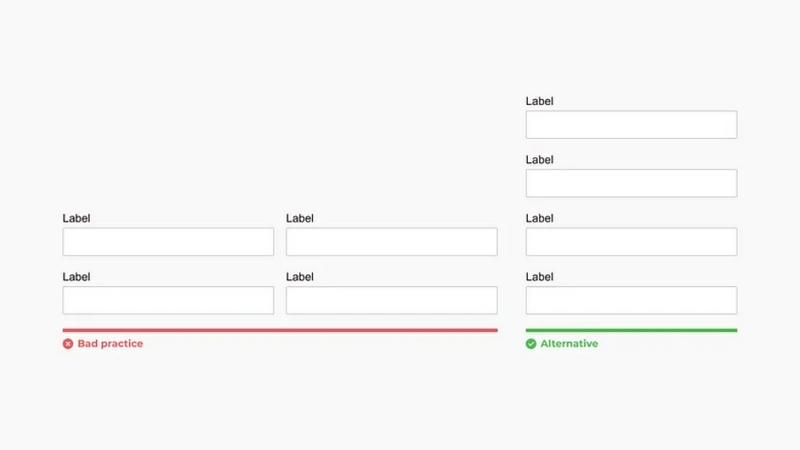Screen dimensions: 800x450
Task: Focus the bottom-right input in the two-column form
Action: 392,300
